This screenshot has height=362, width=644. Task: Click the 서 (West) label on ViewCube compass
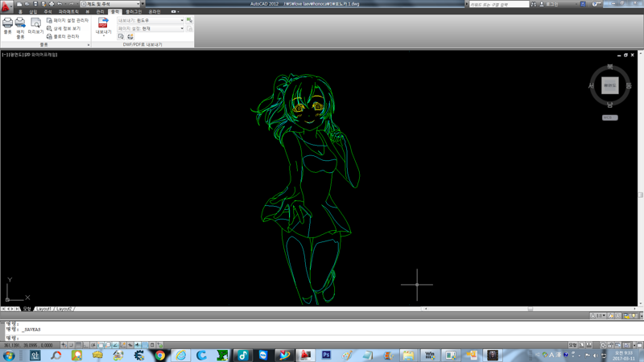[591, 86]
